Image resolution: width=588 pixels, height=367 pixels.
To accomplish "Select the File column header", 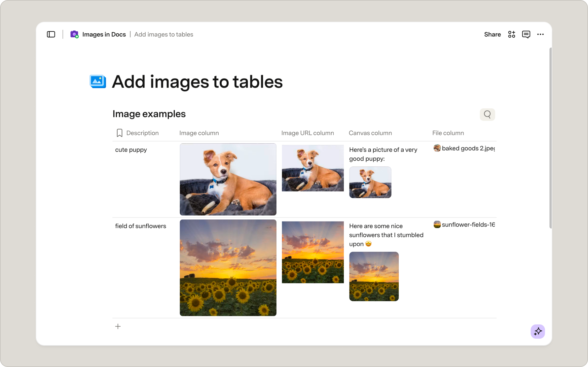I will point(448,133).
